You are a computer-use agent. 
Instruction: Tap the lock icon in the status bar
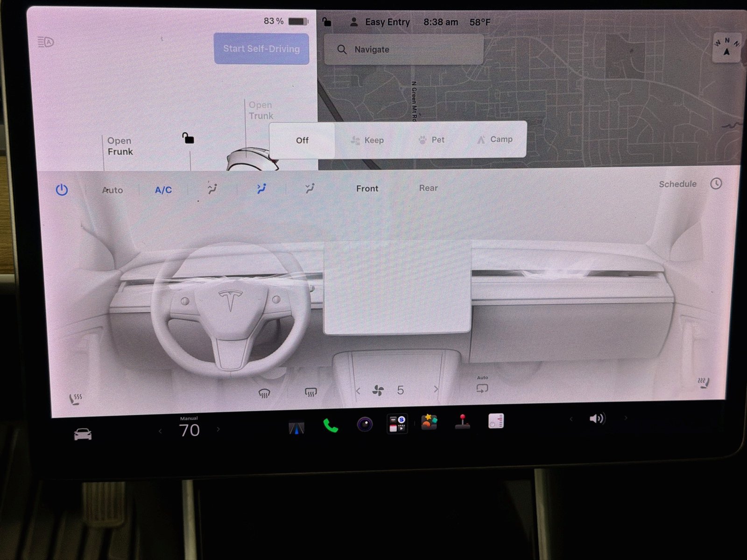(327, 21)
